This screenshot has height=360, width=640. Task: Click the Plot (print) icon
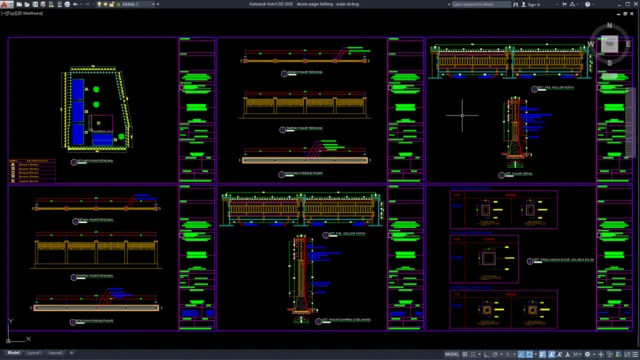(67, 4)
